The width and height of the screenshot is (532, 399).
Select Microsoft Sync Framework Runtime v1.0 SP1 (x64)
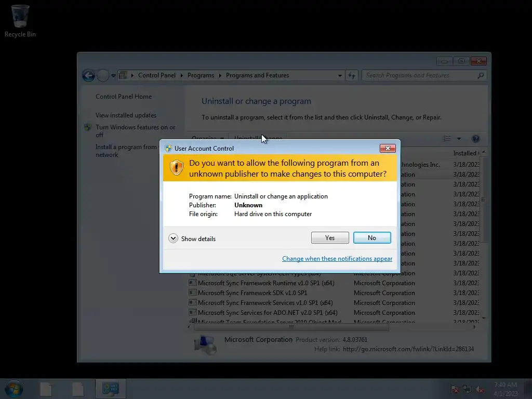pos(266,283)
